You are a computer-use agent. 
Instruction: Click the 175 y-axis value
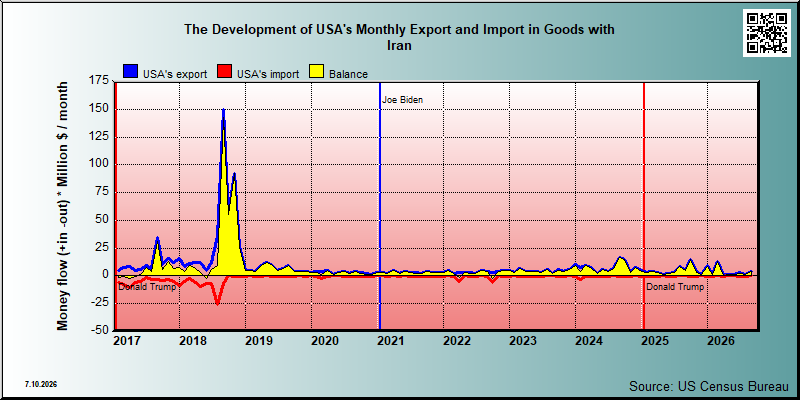click(100, 81)
